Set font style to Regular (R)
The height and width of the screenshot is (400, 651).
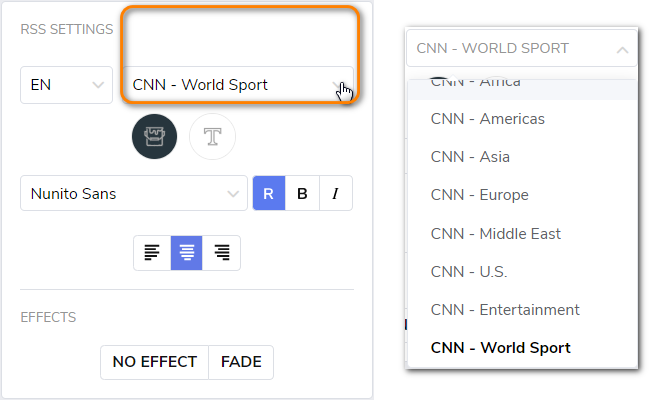[269, 193]
